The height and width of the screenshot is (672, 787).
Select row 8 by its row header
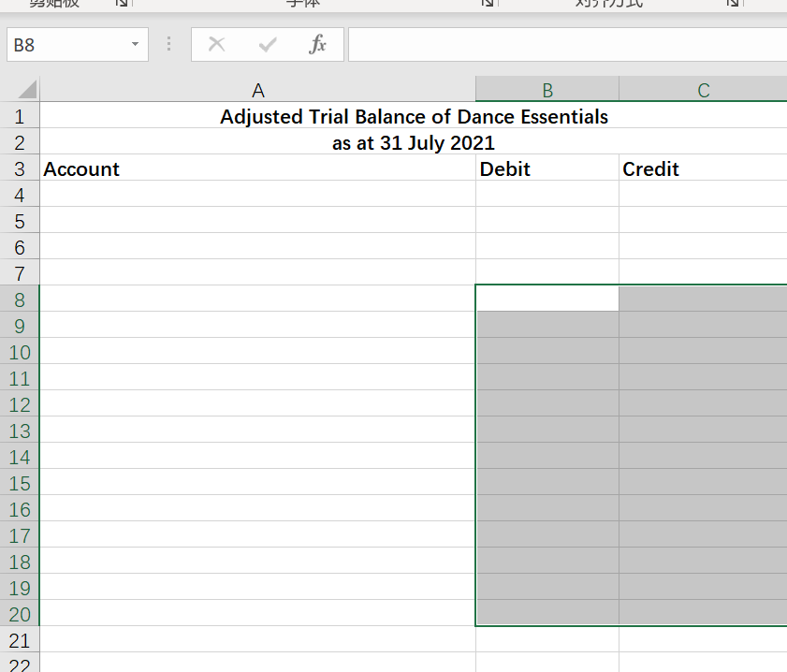(21, 299)
